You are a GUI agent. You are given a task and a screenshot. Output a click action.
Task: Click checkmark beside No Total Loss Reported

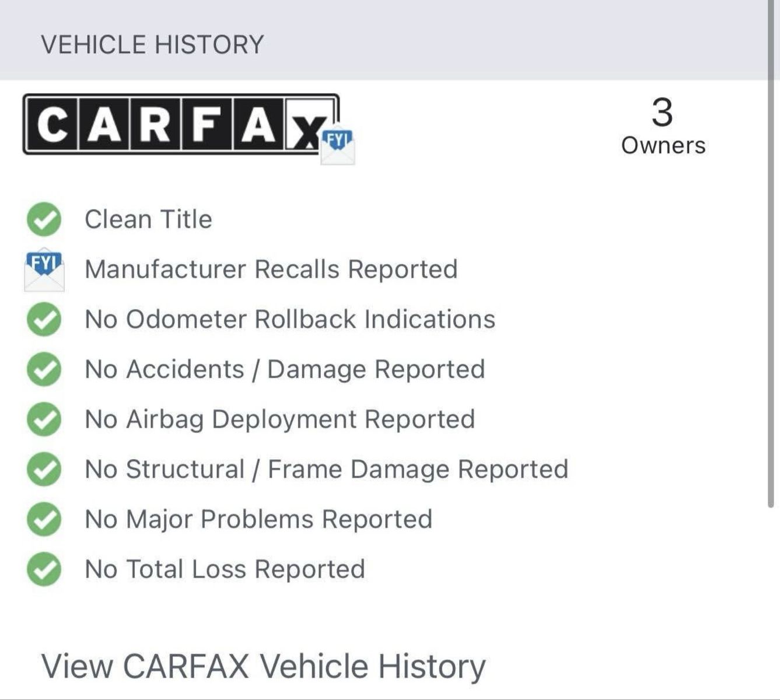(x=44, y=569)
